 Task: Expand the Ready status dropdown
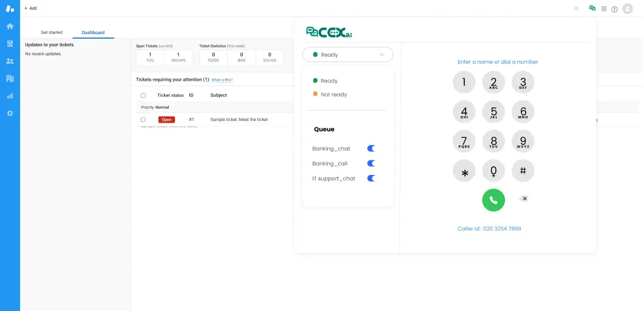coord(348,55)
